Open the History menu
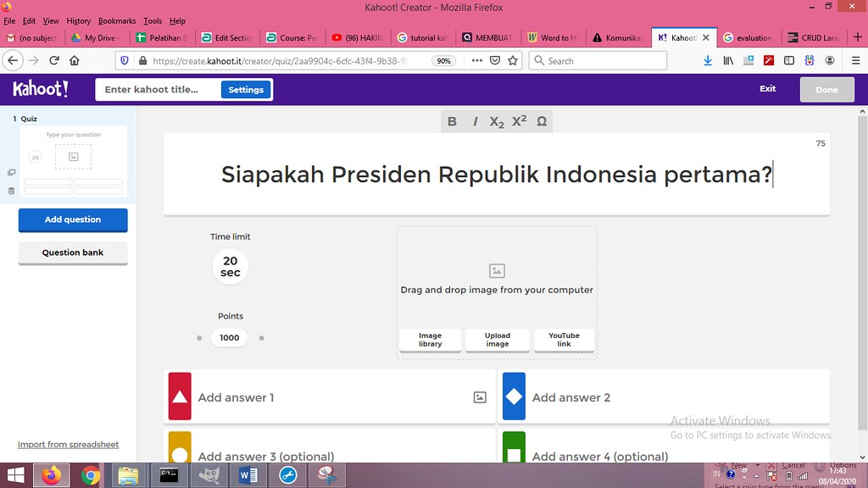Image resolution: width=868 pixels, height=488 pixels. point(78,21)
